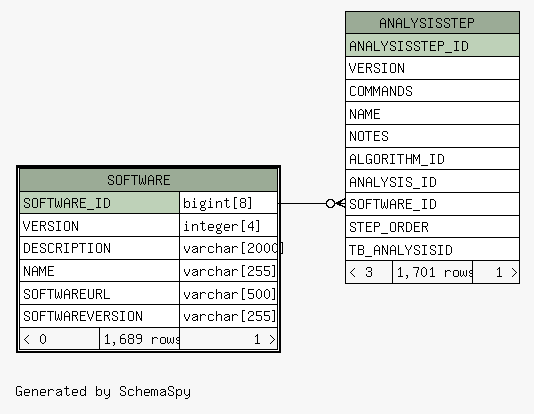The width and height of the screenshot is (534, 414).
Task: Click the ALGORITHM_ID column
Action: (x=433, y=159)
